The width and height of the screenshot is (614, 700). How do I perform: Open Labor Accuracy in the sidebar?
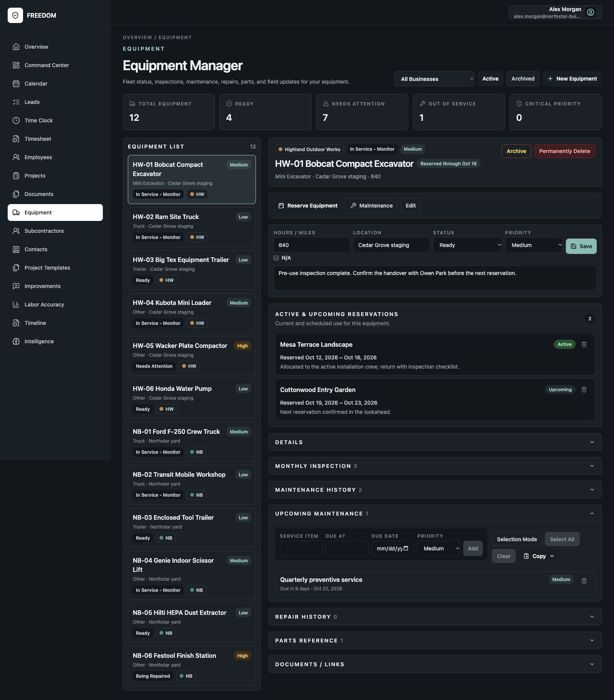(55, 305)
